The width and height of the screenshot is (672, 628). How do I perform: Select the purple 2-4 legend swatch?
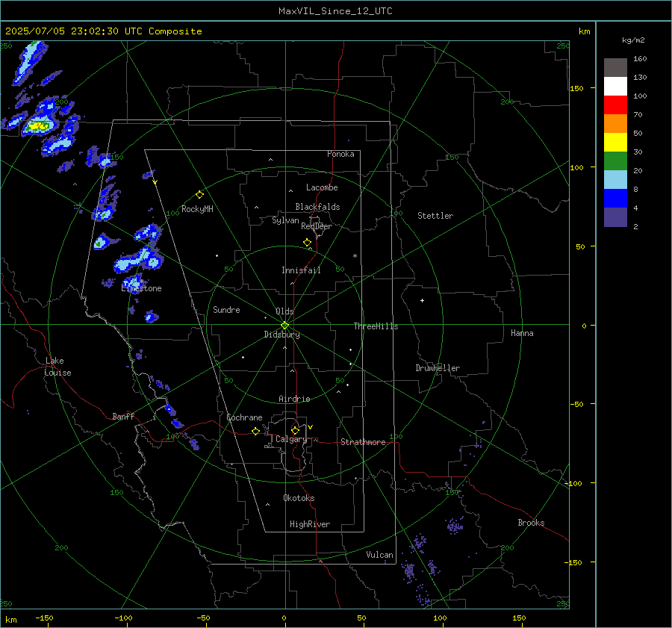(615, 217)
